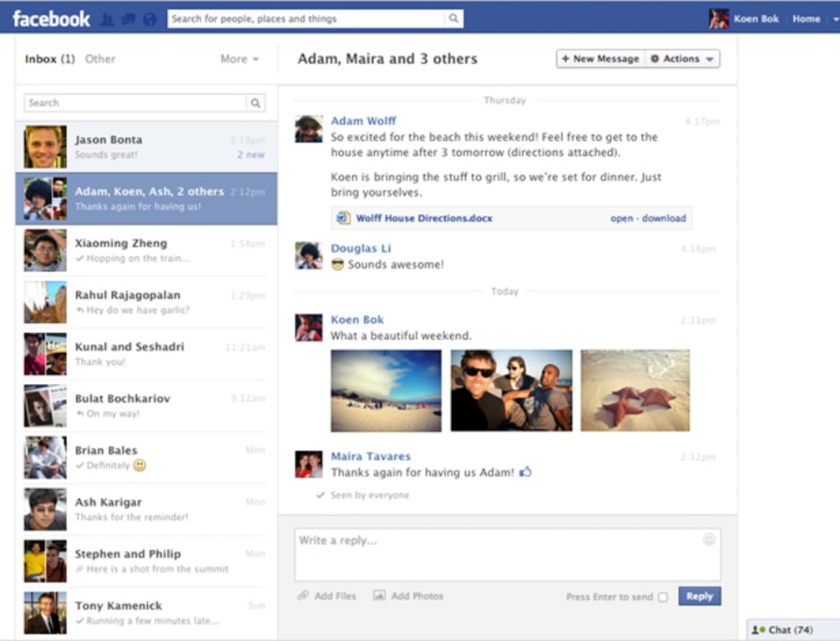
Task: Enable Press Enter to send checkbox
Action: click(663, 597)
